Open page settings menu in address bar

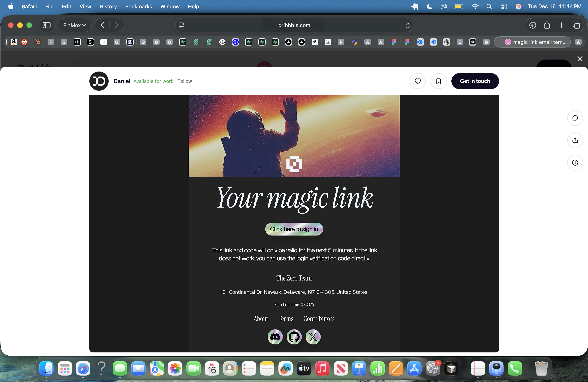(x=181, y=25)
